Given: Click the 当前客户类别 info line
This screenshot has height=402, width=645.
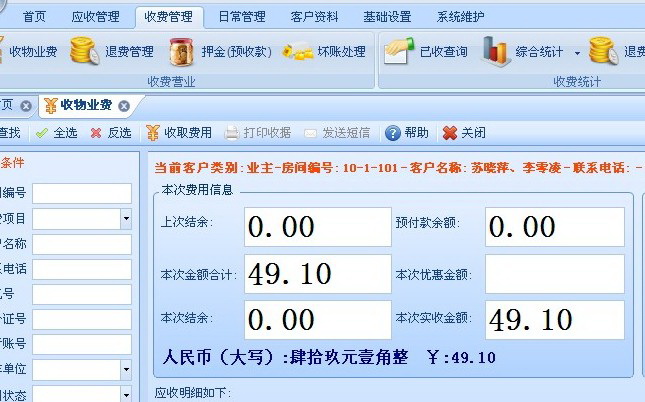Looking at the screenshot, I should tap(399, 167).
